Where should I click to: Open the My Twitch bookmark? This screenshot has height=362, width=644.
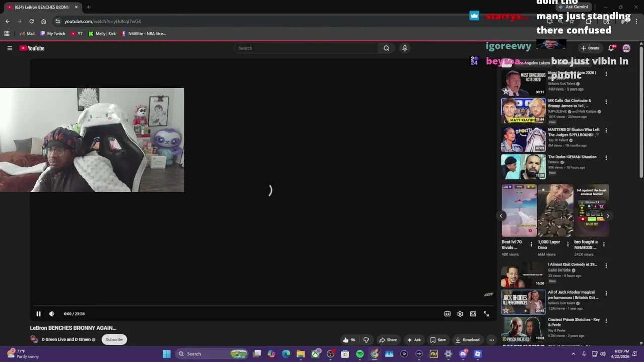(x=53, y=34)
